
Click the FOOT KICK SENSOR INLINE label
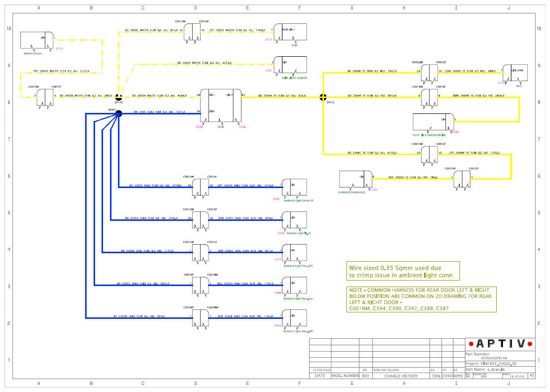(429, 135)
